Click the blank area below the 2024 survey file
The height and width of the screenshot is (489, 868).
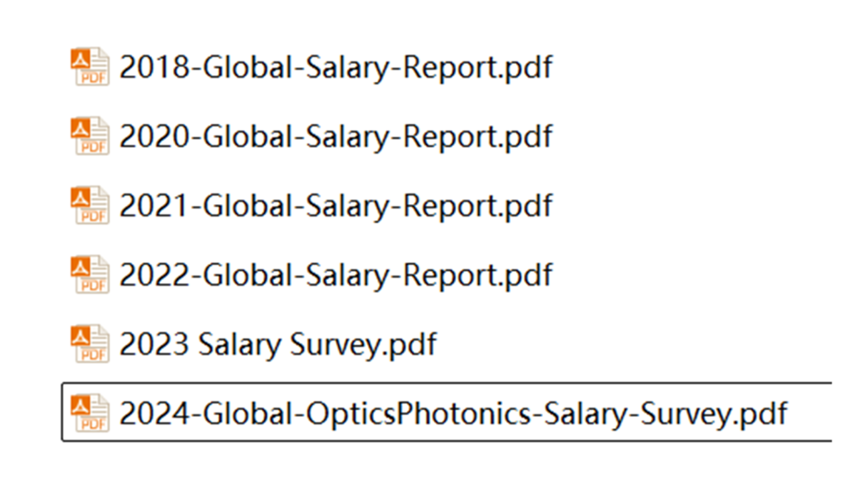pyautogui.click(x=439, y=466)
